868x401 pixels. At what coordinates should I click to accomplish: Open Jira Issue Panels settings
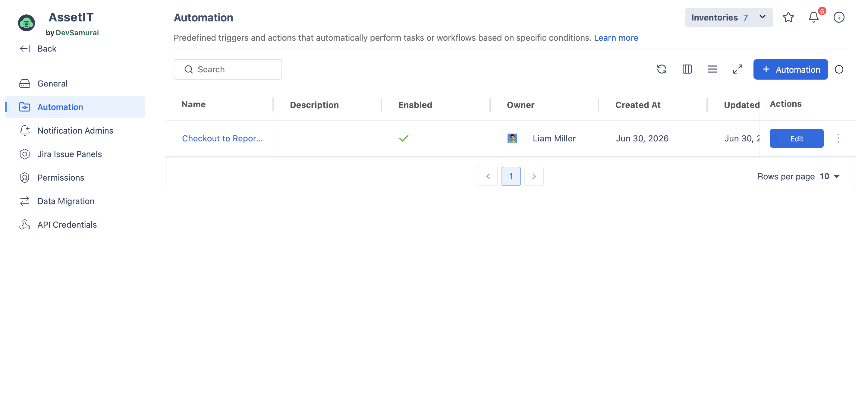tap(74, 154)
